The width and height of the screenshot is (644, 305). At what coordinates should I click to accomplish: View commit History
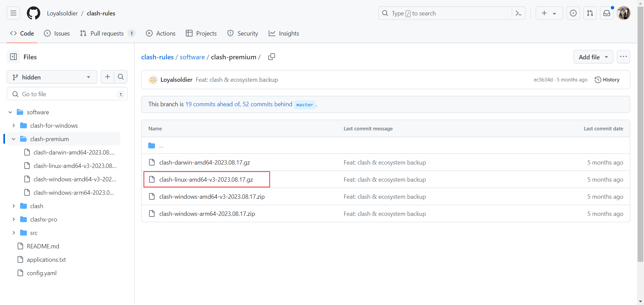click(x=607, y=79)
